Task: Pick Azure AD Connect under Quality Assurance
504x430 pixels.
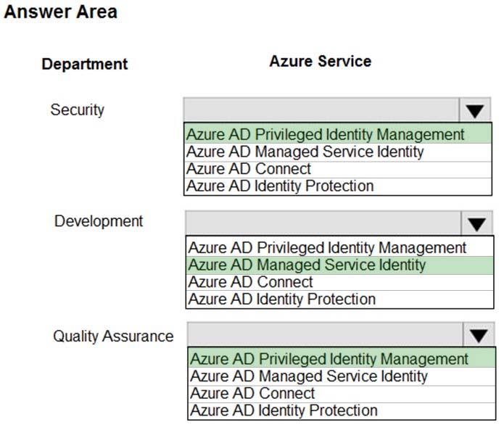Action: 342,394
